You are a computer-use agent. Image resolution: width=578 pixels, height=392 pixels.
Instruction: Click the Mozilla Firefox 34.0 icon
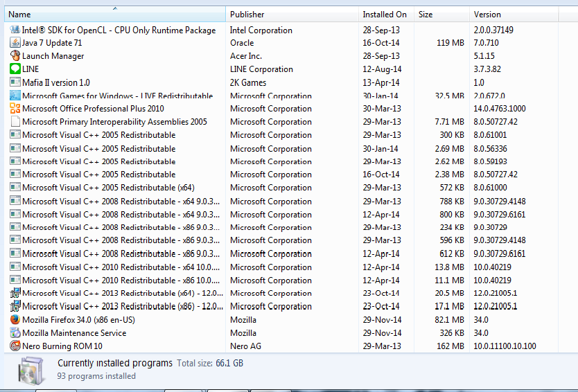(x=15, y=319)
